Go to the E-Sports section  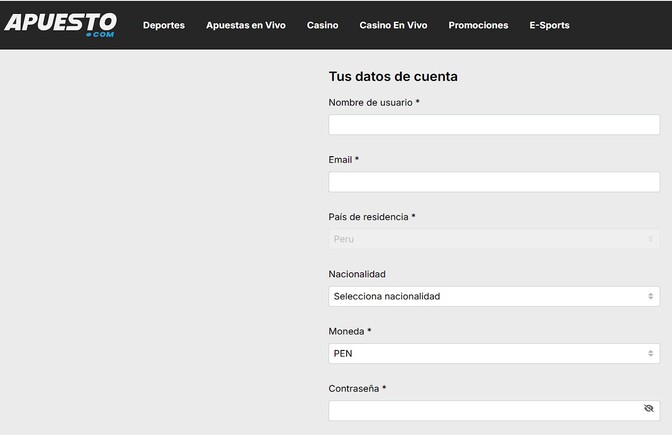[549, 25]
